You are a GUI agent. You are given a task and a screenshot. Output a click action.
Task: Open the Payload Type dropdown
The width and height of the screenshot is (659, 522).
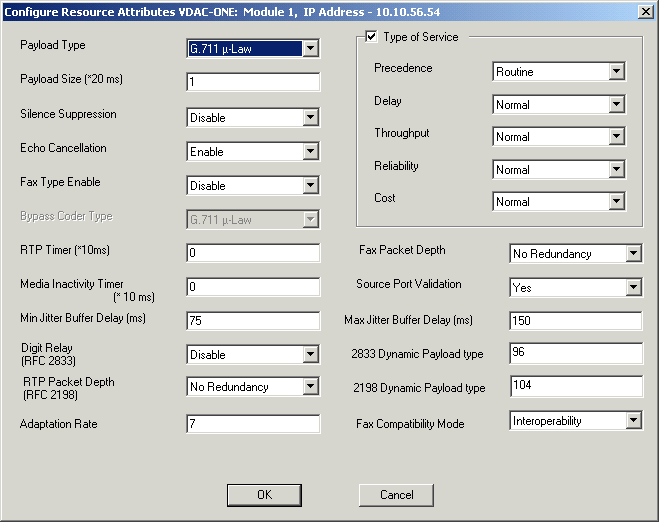[310, 49]
